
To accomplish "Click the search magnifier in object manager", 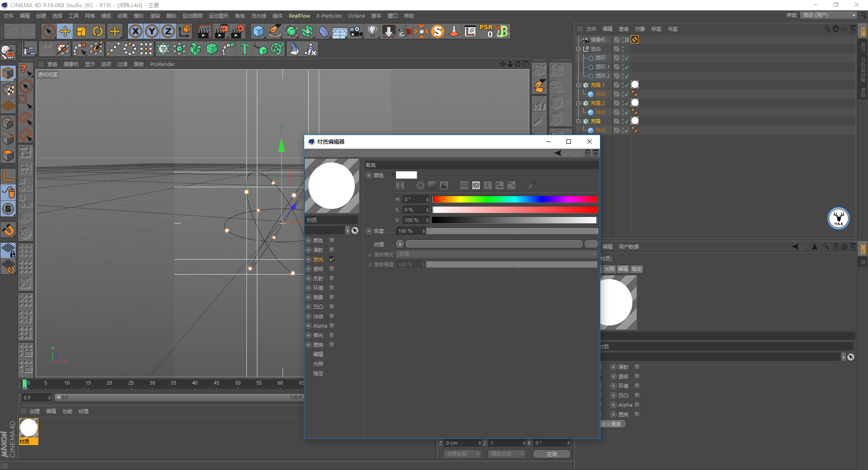I will [827, 28].
